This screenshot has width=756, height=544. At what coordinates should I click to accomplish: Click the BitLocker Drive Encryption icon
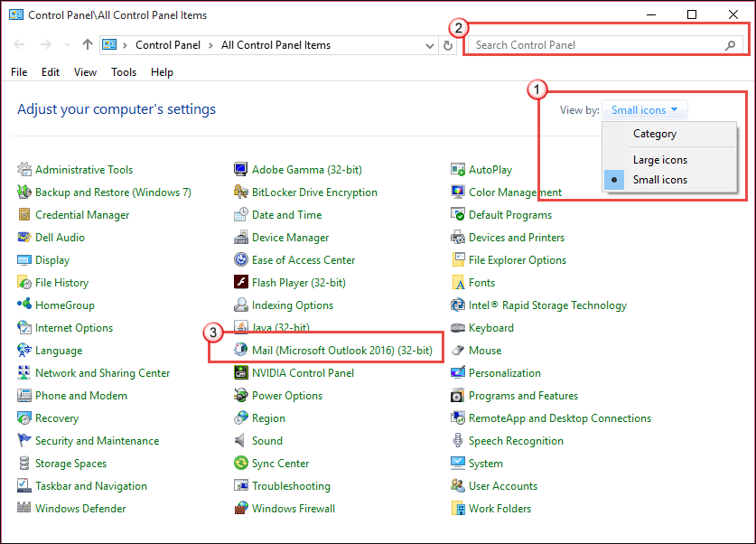pyautogui.click(x=241, y=192)
